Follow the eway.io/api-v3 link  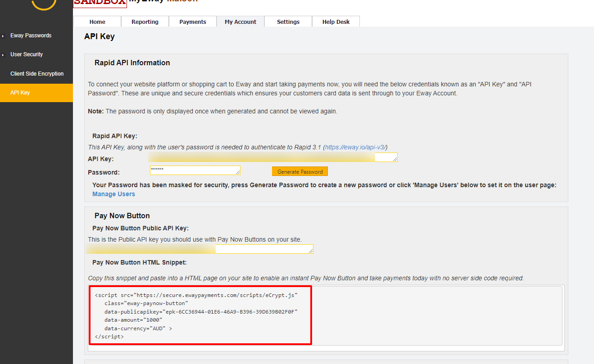pos(355,147)
